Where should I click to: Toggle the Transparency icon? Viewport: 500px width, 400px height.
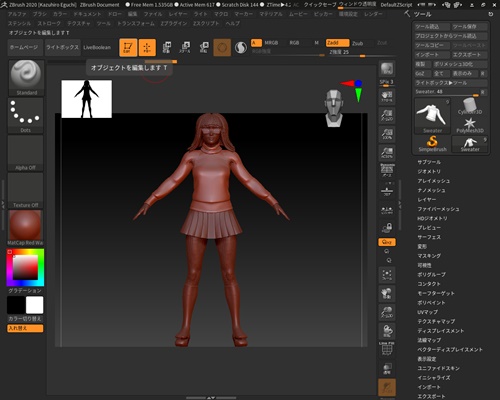[387, 368]
